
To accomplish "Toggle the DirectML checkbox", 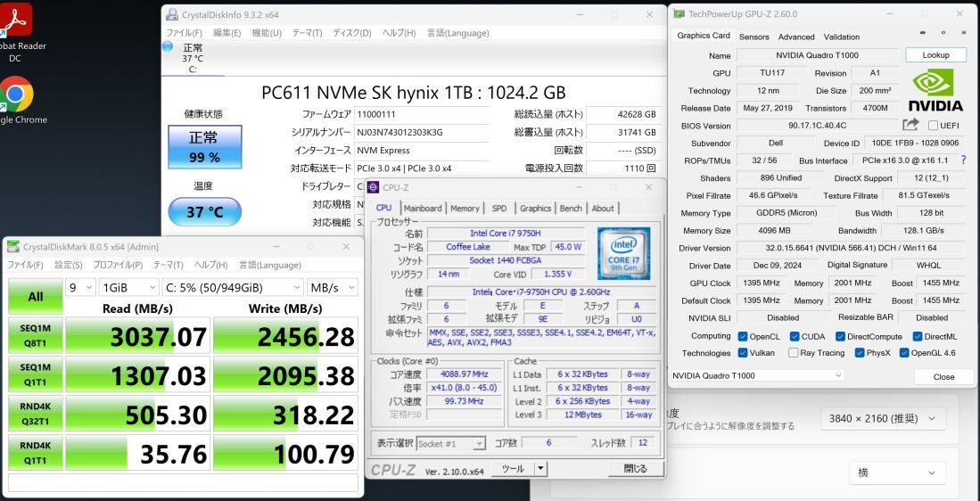I will click(917, 336).
